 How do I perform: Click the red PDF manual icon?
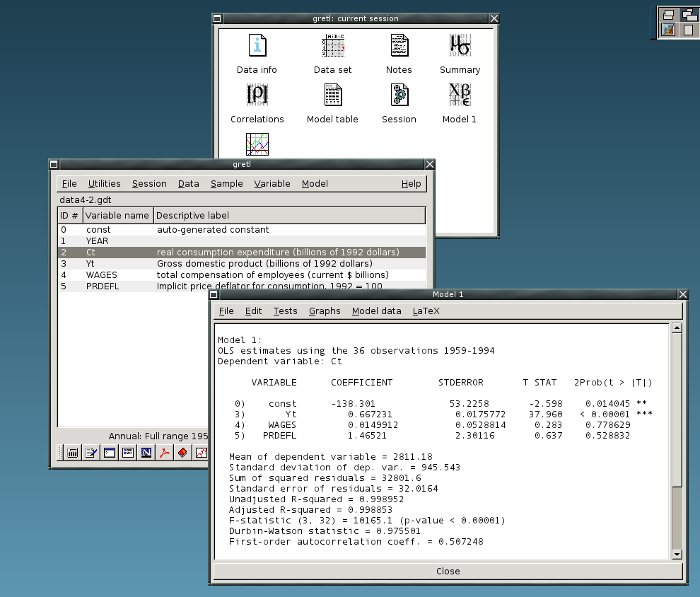164,453
